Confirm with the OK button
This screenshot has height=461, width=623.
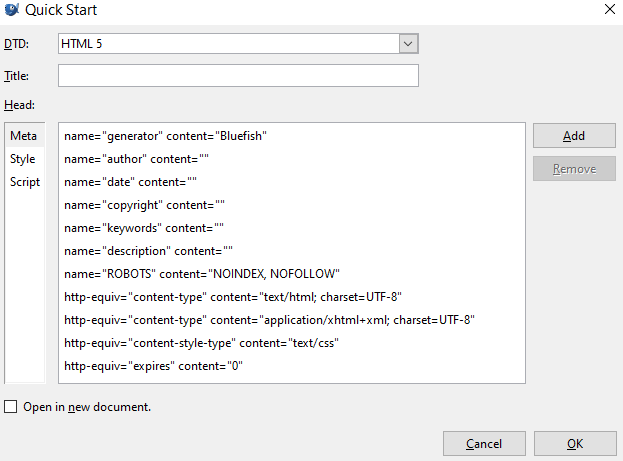pos(575,443)
